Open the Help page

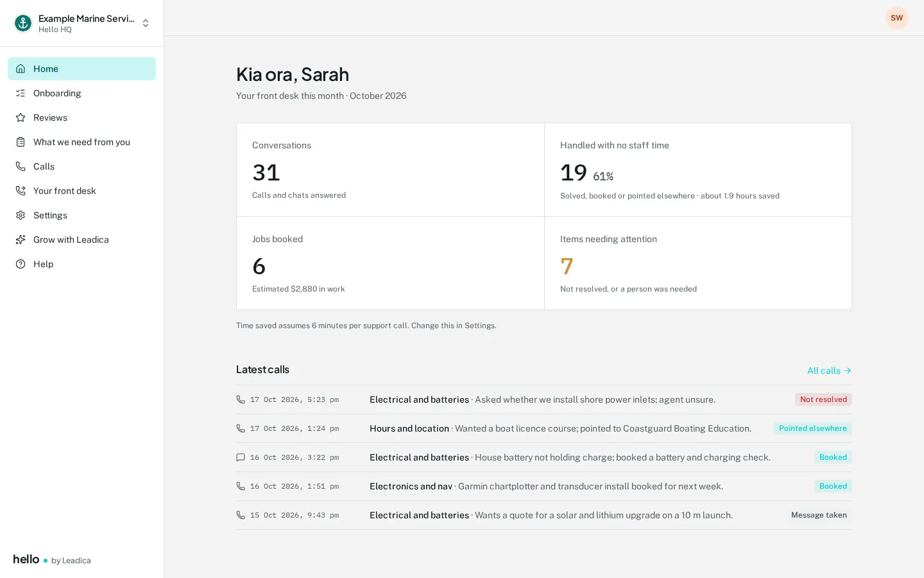81,264
